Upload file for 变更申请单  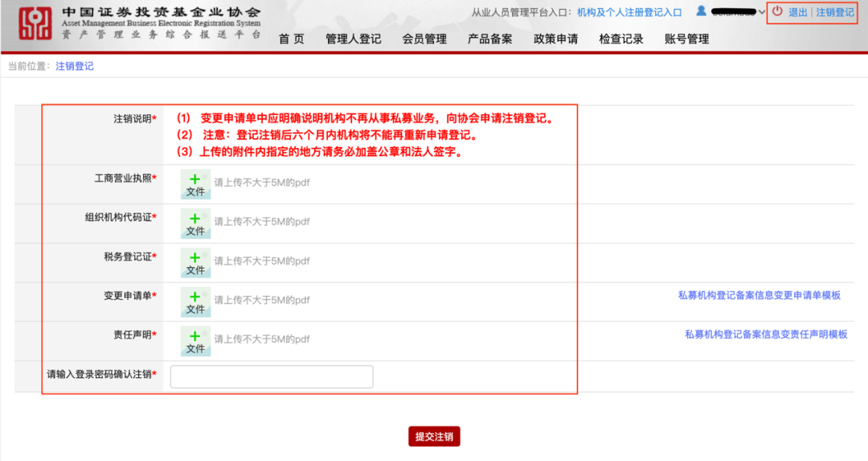pos(195,302)
